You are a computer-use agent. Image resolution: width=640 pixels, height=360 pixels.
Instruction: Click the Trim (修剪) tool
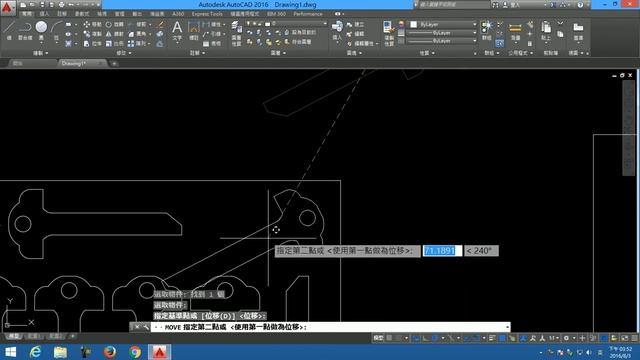[x=137, y=24]
